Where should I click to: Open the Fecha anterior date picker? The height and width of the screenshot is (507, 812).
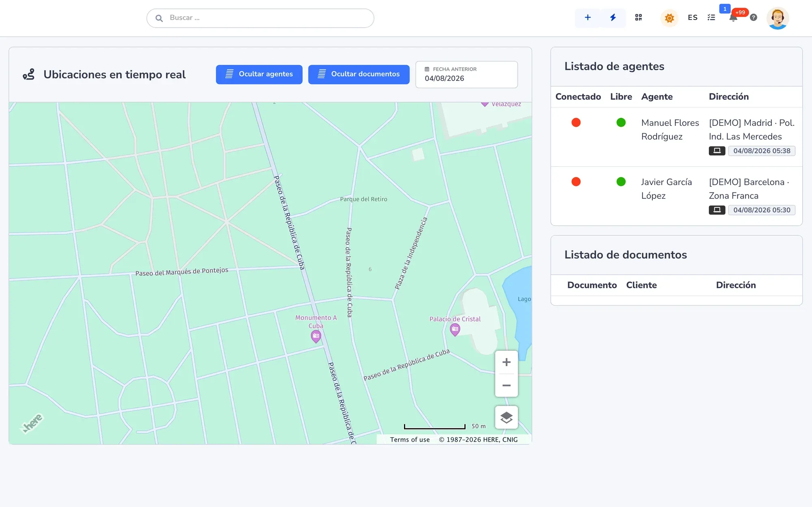coord(466,74)
